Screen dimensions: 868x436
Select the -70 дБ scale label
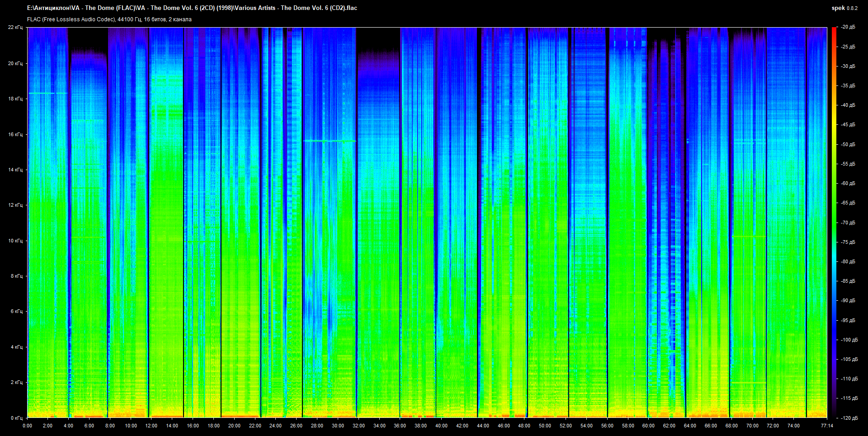coord(848,223)
